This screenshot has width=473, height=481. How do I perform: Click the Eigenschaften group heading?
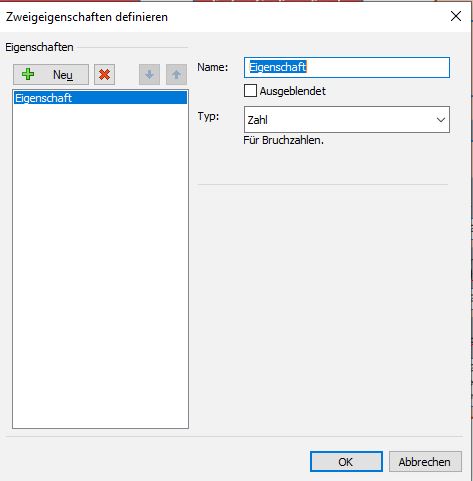[x=39, y=47]
